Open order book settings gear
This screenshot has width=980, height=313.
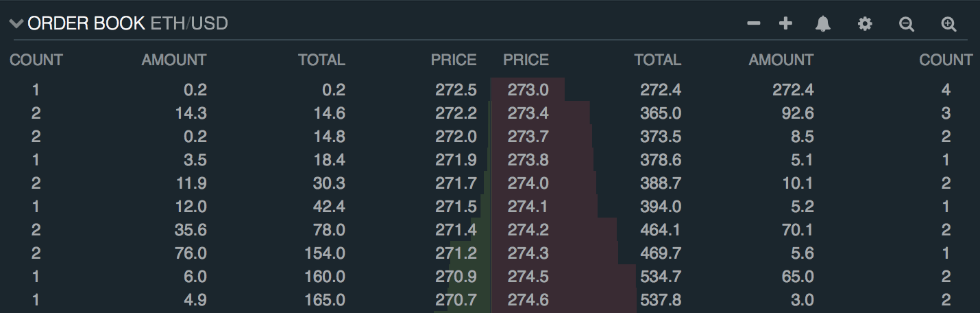click(865, 24)
